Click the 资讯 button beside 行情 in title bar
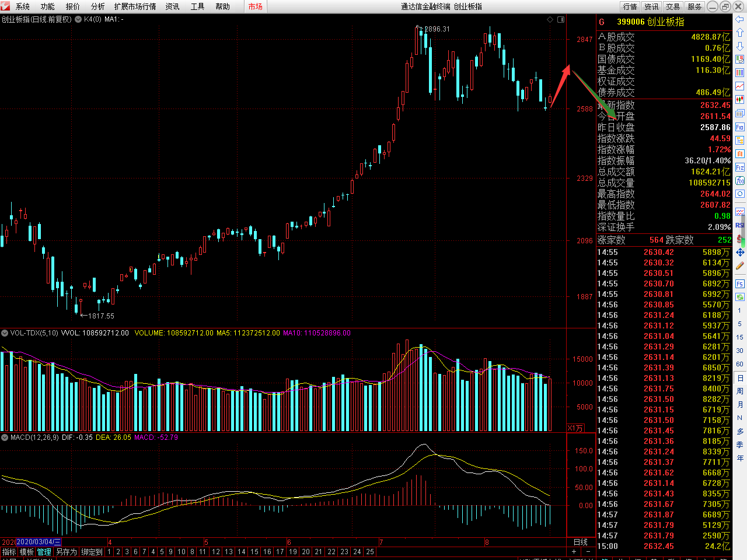Image resolution: width=747 pixels, height=560 pixels. pos(652,6)
